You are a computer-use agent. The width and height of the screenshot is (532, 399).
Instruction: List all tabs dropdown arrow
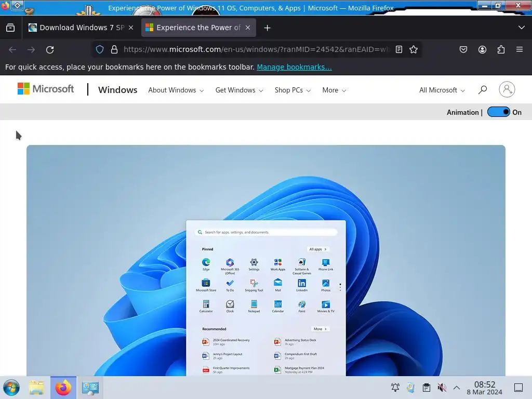click(522, 28)
